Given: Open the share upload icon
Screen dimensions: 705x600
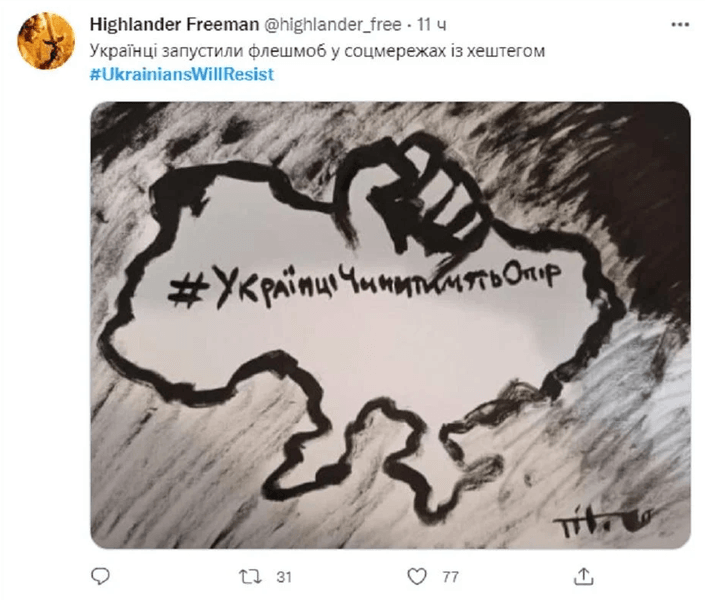Looking at the screenshot, I should coord(584,576).
